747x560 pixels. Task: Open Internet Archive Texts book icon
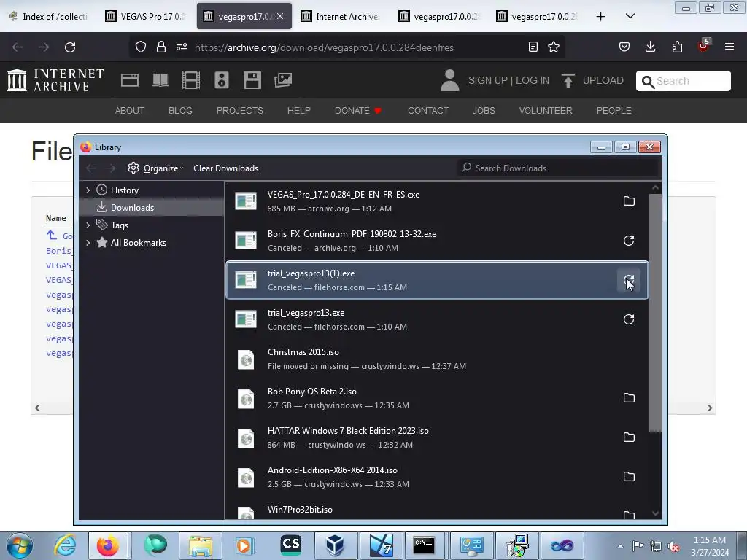[160, 80]
